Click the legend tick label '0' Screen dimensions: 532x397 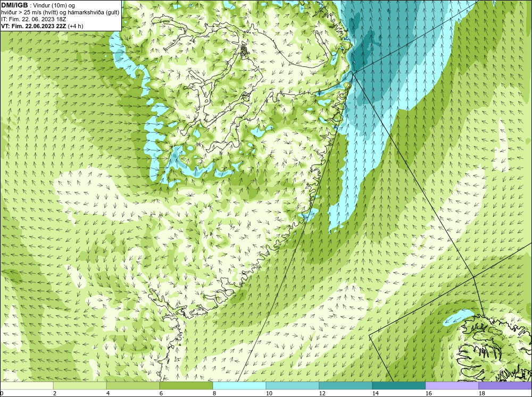(2, 393)
